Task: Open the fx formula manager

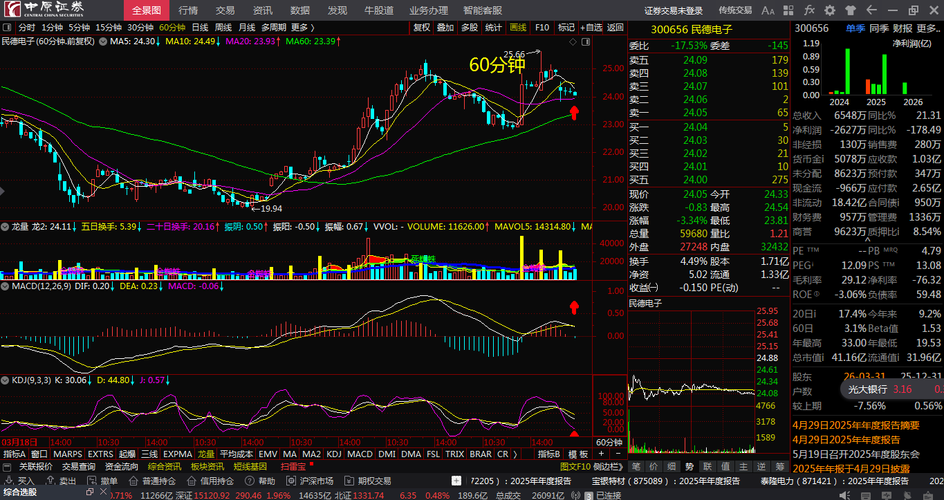Action: point(809,10)
